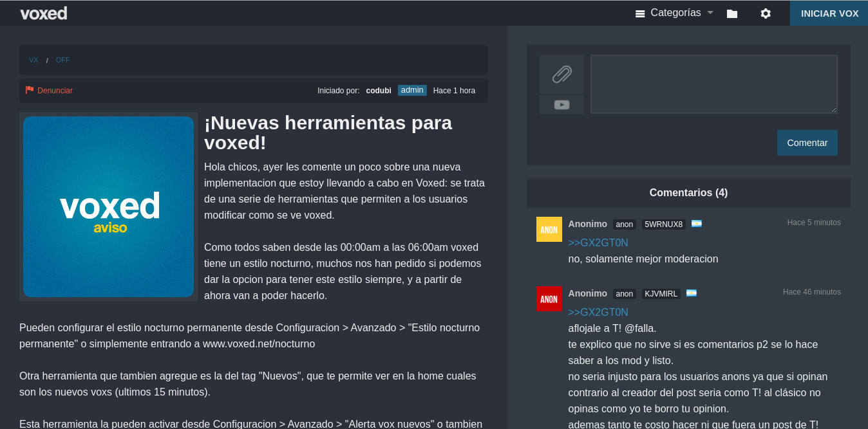Click the yellow ANON avatar
This screenshot has width=868, height=429.
[549, 229]
